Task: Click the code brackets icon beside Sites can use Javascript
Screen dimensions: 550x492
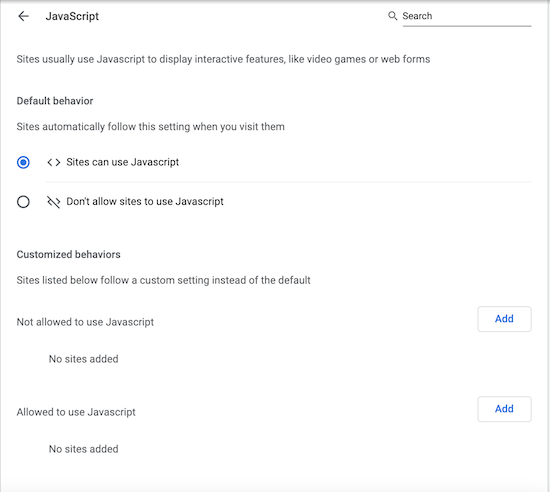Action: coord(54,162)
